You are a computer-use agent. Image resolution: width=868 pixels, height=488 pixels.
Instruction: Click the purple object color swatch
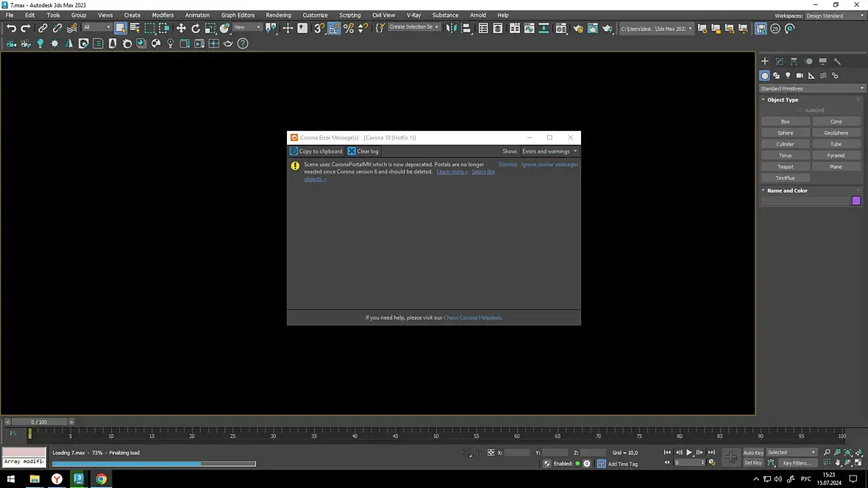click(855, 201)
